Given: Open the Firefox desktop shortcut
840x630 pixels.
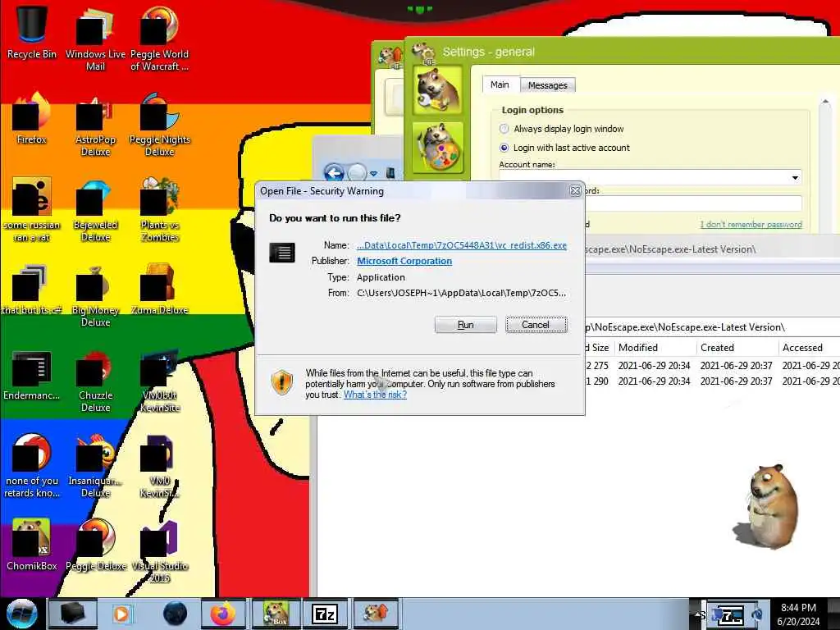Looking at the screenshot, I should [x=32, y=119].
